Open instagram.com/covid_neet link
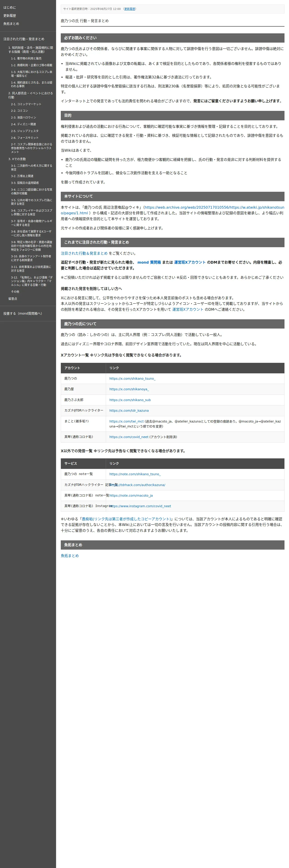The image size is (289, 868). [x=140, y=506]
